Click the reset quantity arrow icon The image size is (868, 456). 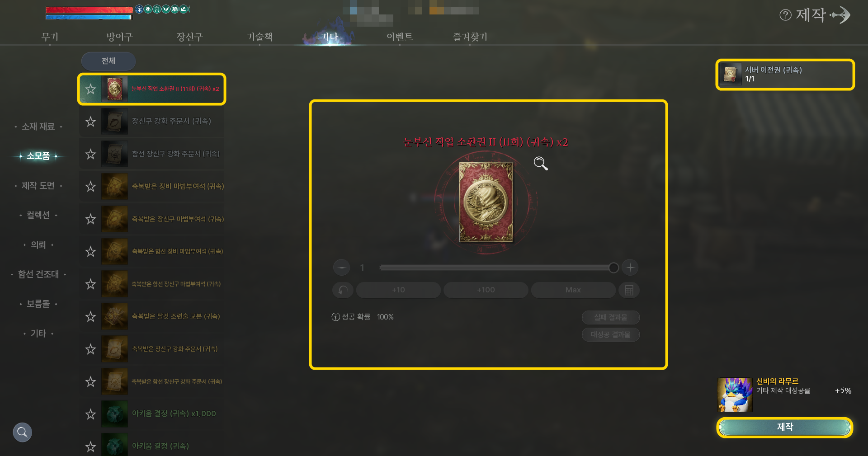point(343,290)
